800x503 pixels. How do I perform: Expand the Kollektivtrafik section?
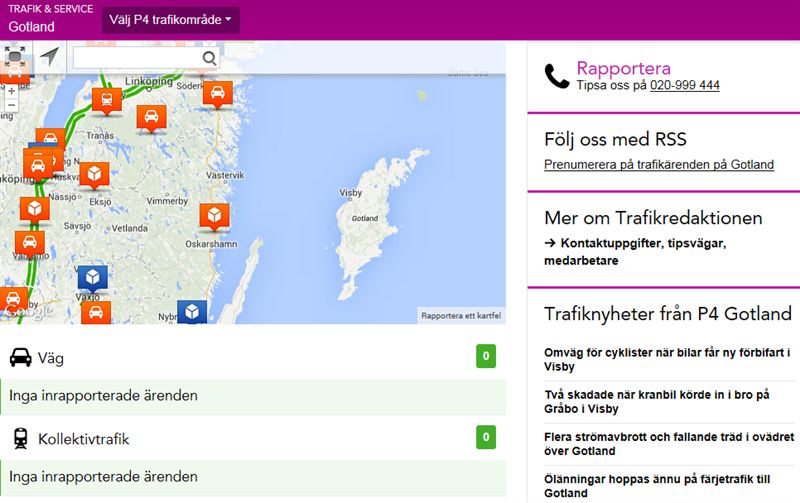(252, 438)
